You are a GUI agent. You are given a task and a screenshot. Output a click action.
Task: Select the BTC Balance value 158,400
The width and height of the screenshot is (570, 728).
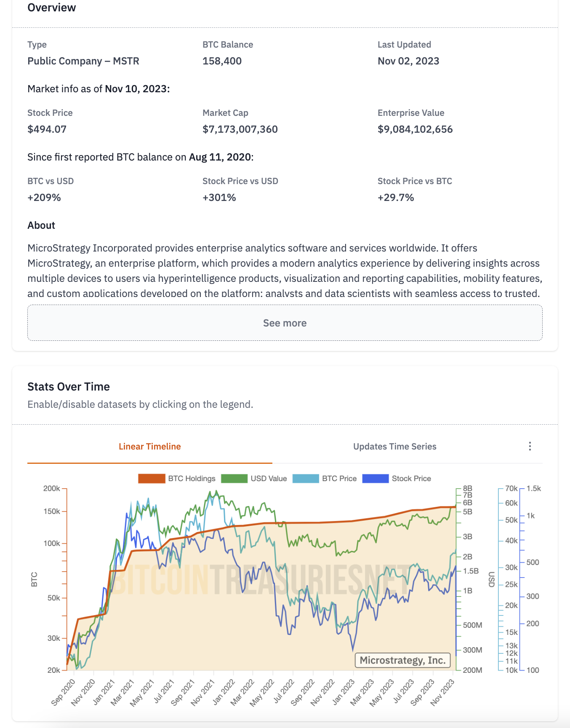click(x=222, y=61)
